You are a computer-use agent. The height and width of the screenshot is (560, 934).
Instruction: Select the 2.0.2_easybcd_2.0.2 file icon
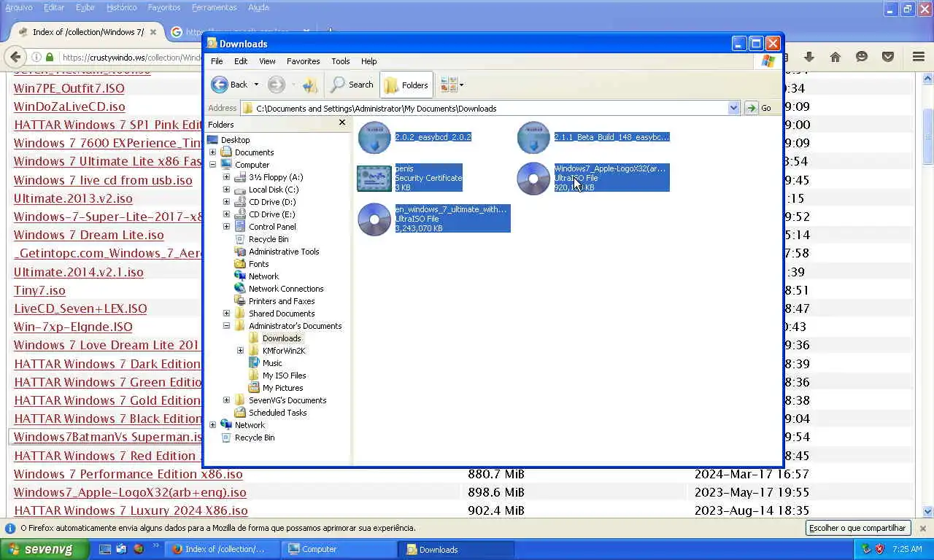[x=374, y=137]
